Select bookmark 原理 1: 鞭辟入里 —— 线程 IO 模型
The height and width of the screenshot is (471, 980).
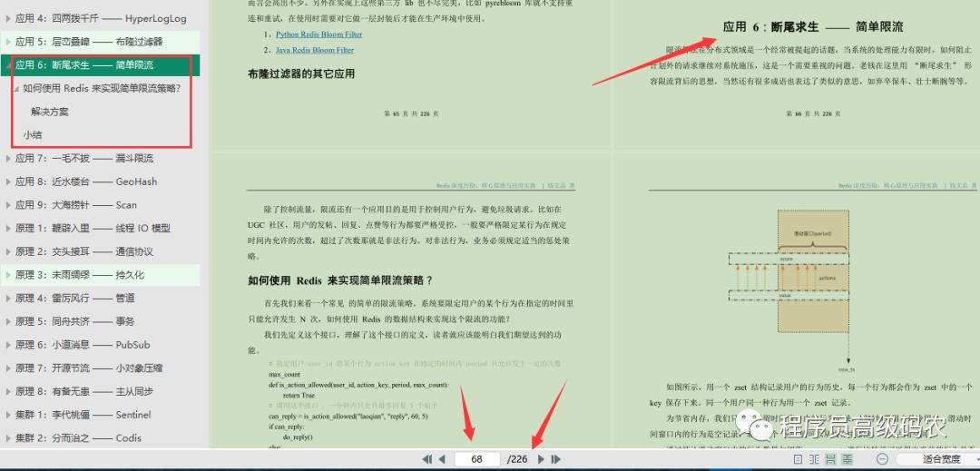[x=93, y=229]
